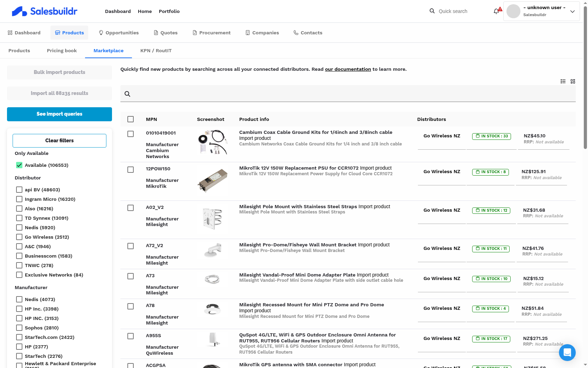This screenshot has height=368, width=588.
Task: Click Dashboard in the top header
Action: click(118, 11)
